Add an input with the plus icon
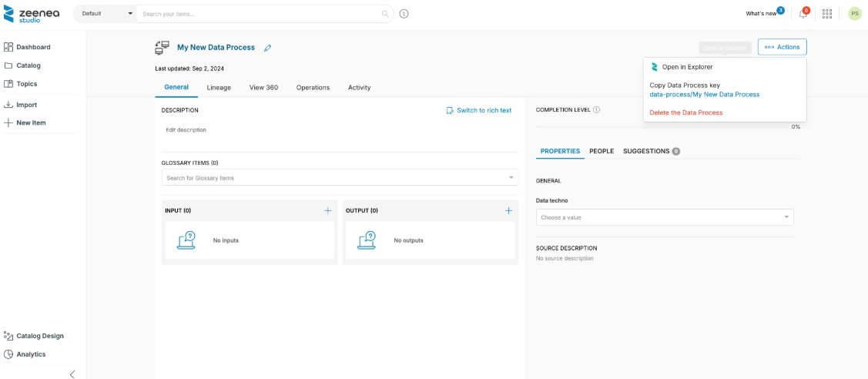 (327, 210)
